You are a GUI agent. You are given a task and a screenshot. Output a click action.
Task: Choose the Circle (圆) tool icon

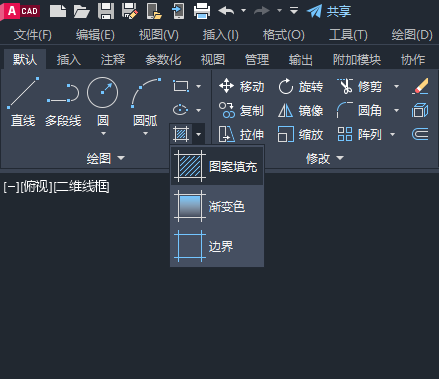pos(102,93)
